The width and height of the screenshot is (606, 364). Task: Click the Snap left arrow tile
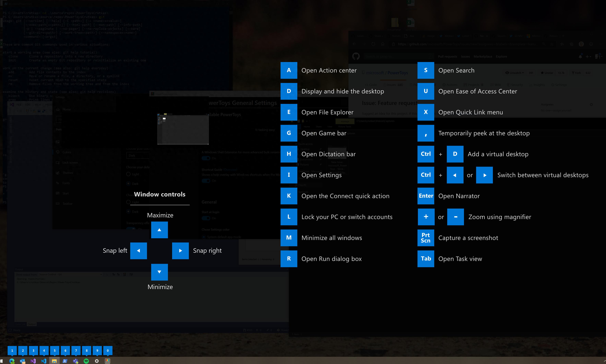(x=138, y=251)
